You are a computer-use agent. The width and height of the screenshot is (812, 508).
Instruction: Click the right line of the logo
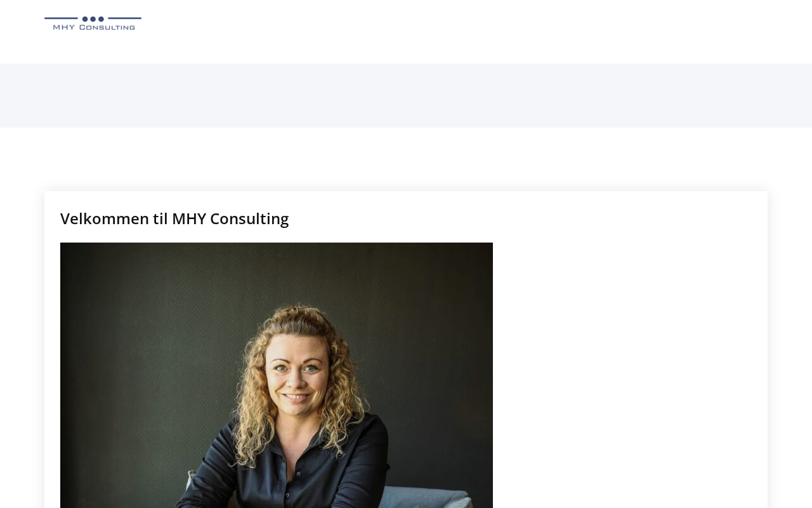coord(124,18)
